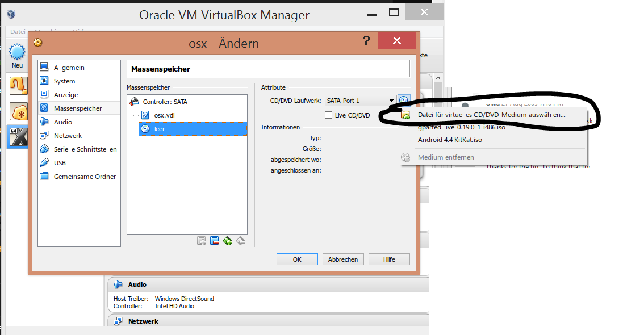Select the leer optical drive entry
644x335 pixels.
(x=193, y=129)
